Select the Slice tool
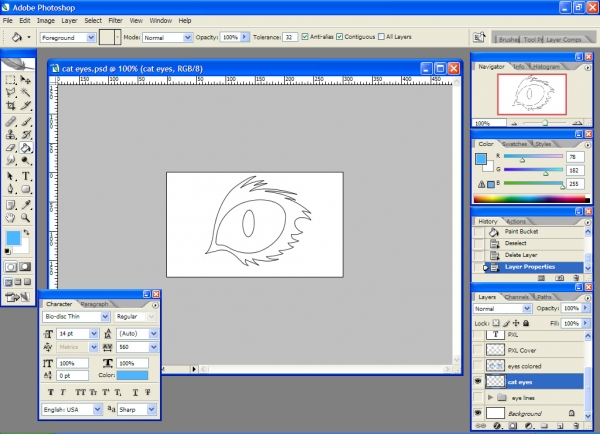The width and height of the screenshot is (600, 434). (25, 105)
